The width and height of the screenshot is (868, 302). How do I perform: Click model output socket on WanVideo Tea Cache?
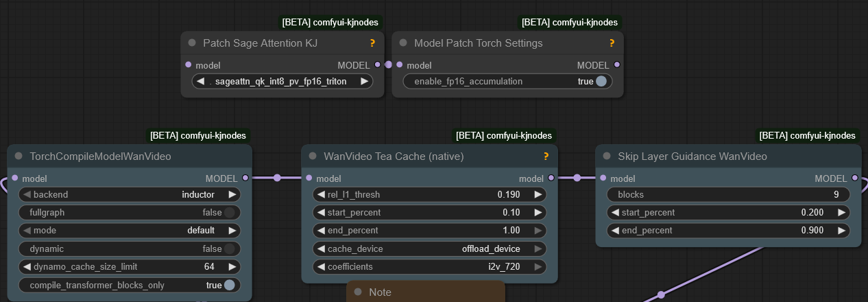tap(551, 178)
